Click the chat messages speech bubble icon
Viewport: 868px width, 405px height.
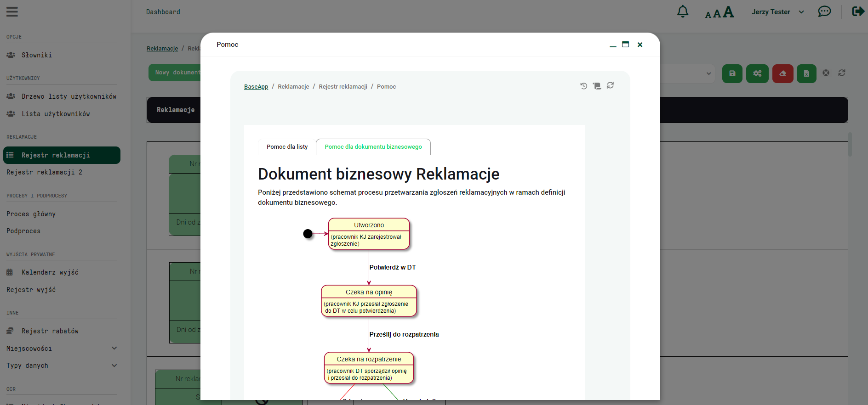[824, 11]
